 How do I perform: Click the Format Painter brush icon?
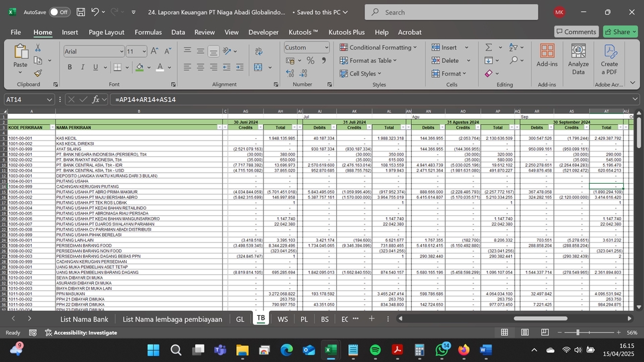pos(38,73)
